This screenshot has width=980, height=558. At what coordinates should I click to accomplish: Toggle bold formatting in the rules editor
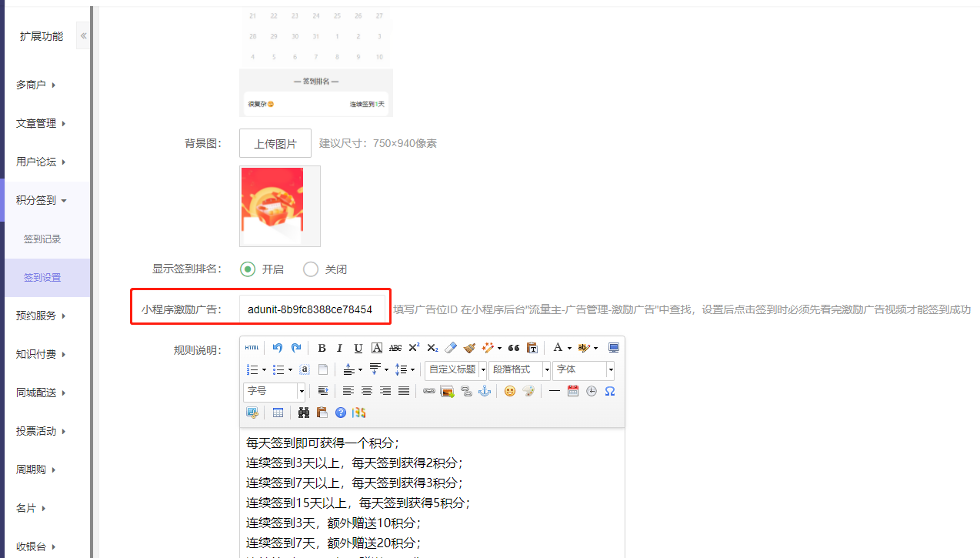(322, 348)
